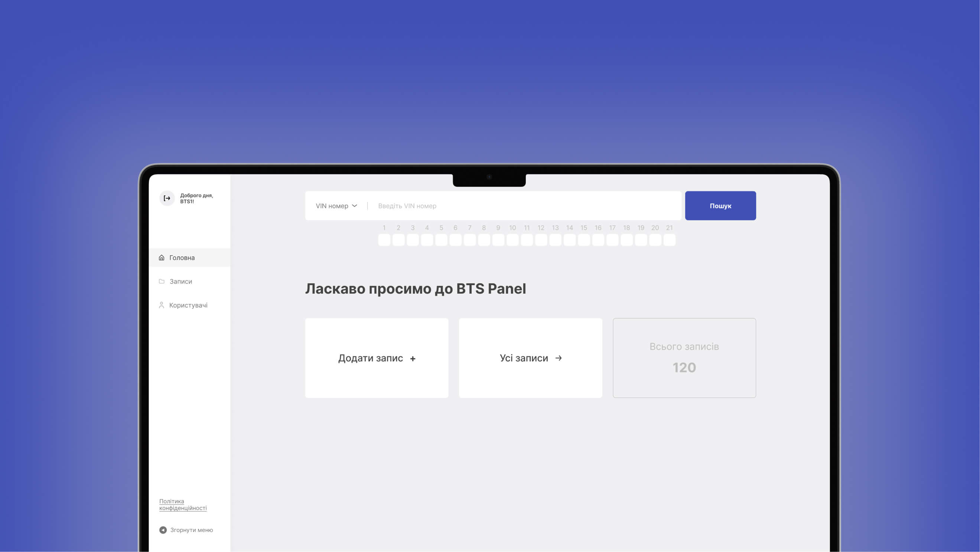Viewport: 980px width, 552px height.
Task: Click Згорнути меню text
Action: tap(191, 530)
